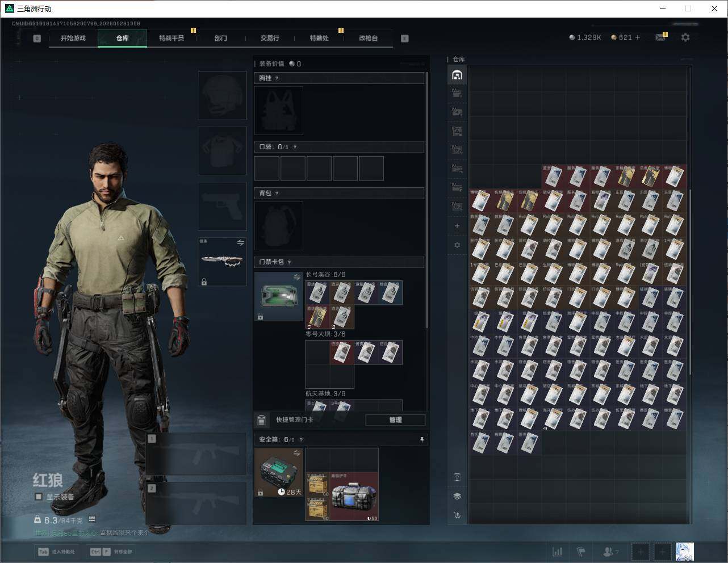Image resolution: width=728 pixels, height=563 pixels.
Task: Click the stack layers icon on warehouse sidebar
Action: point(457,496)
